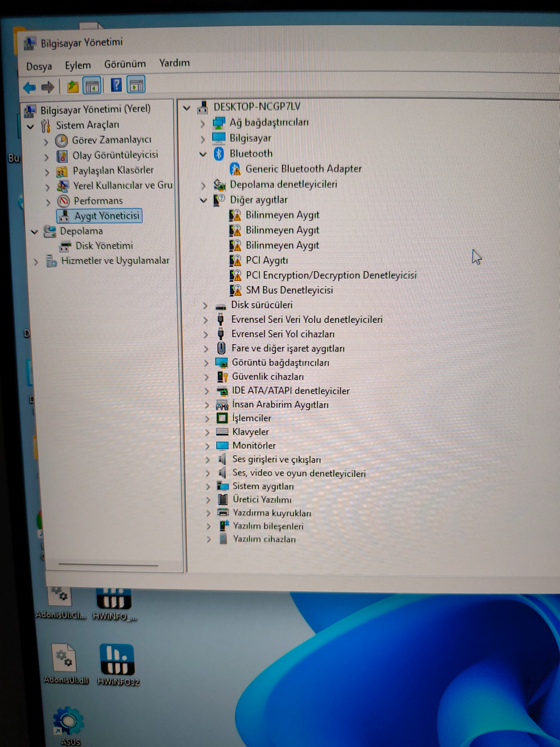The image size is (560, 747).
Task: Expand Olay Görüntüleyicisi in the left tree
Action: point(47,157)
